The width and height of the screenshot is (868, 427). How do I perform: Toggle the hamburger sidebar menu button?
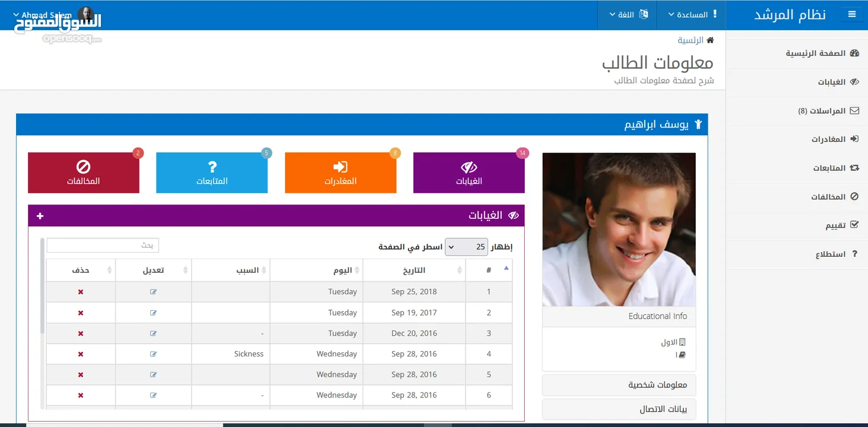(x=851, y=14)
